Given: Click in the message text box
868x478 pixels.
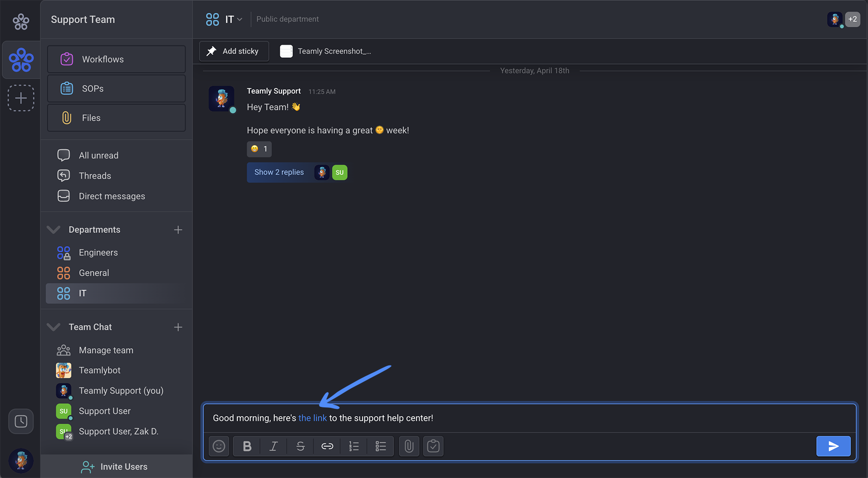Looking at the screenshot, I should coord(529,418).
